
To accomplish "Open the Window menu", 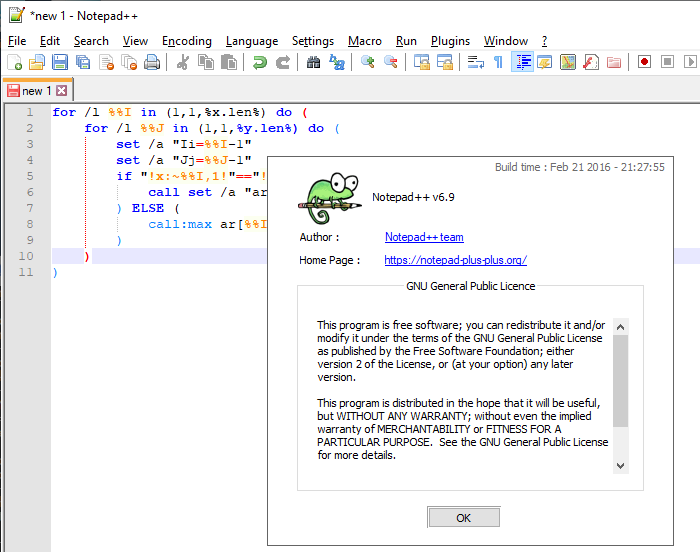I will (505, 41).
